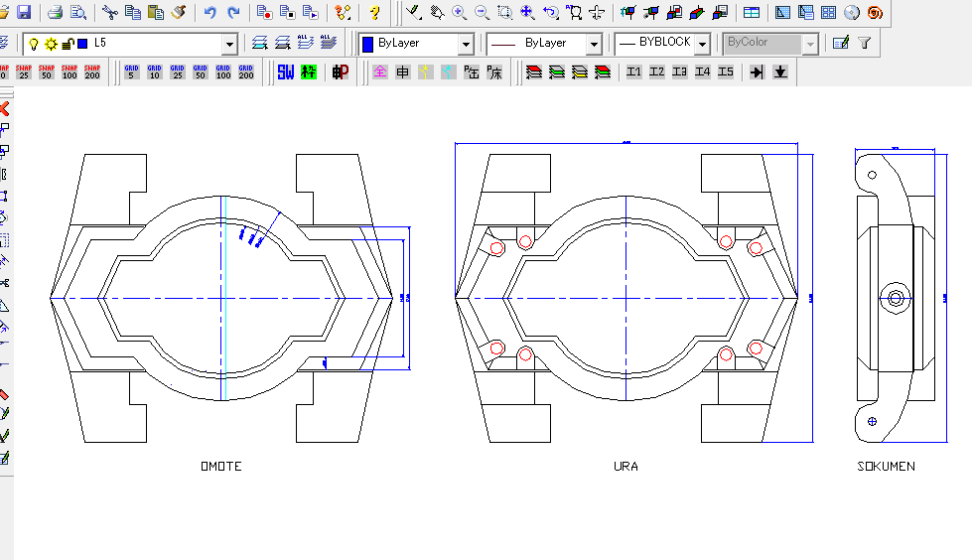Click the filter funnel icon
The height and width of the screenshot is (560, 972).
(864, 43)
